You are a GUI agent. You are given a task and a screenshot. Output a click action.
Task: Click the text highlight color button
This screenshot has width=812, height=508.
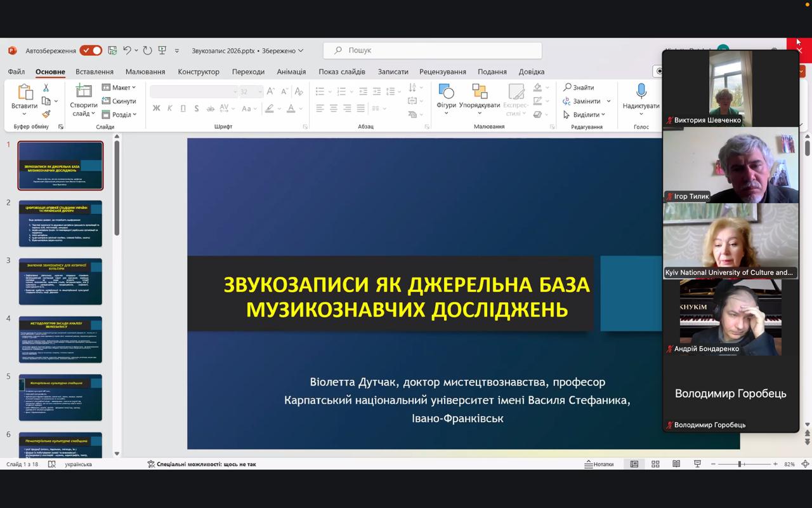tap(270, 109)
